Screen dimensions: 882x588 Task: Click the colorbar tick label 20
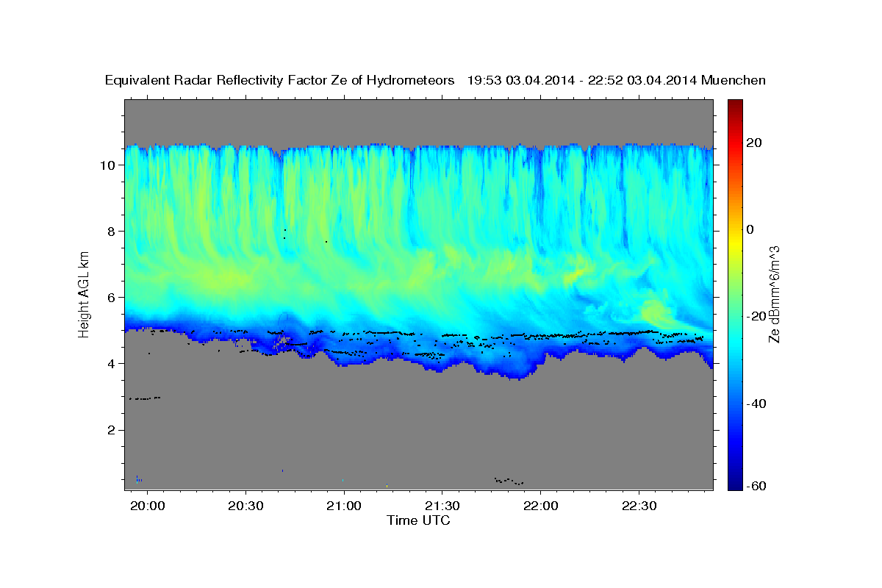tap(755, 143)
